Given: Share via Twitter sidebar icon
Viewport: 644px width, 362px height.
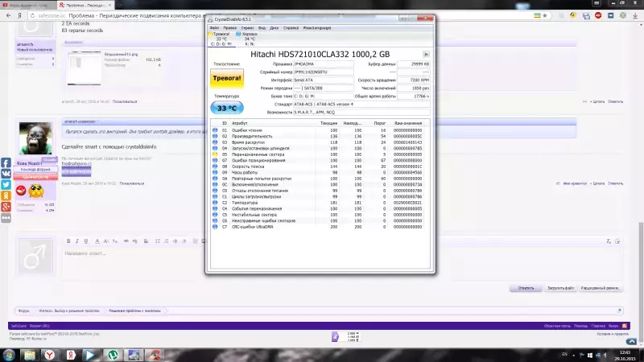Looking at the screenshot, I should tap(6, 184).
